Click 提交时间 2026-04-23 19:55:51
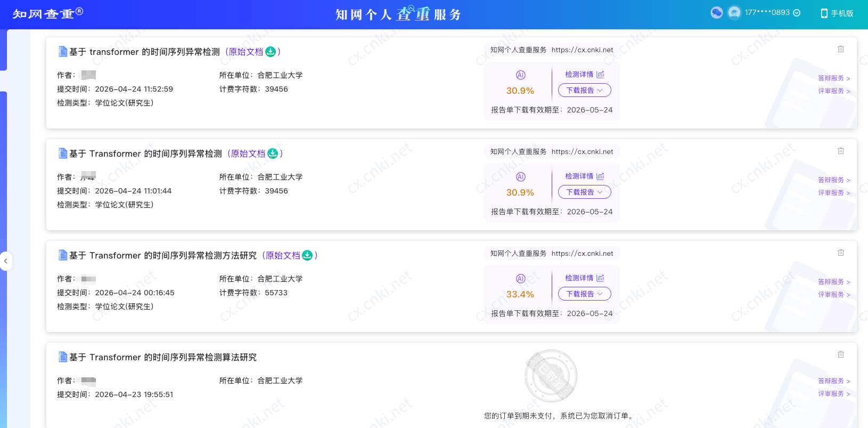This screenshot has width=868, height=428. 115,394
